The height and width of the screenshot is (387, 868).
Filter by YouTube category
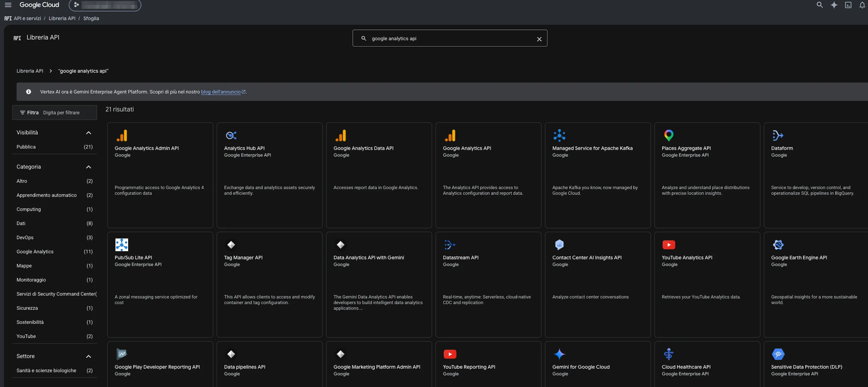55,336
